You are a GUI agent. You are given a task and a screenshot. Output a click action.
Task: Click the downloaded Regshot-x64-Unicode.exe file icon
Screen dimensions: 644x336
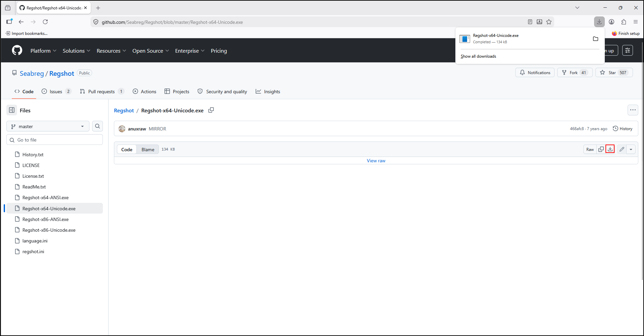[x=465, y=39]
